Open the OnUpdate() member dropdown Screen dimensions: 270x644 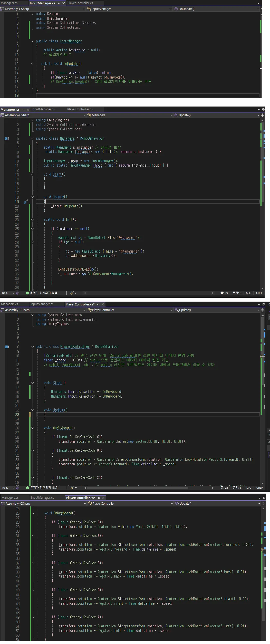(x=216, y=9)
